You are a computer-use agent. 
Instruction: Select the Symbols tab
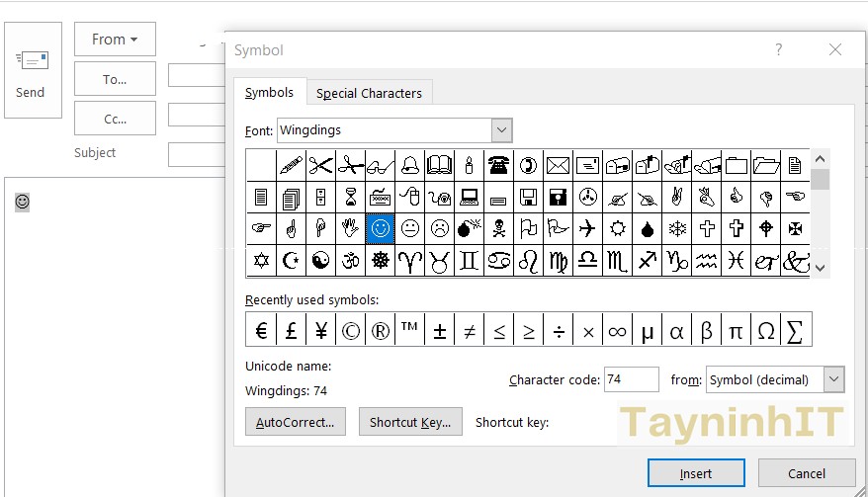coord(269,93)
